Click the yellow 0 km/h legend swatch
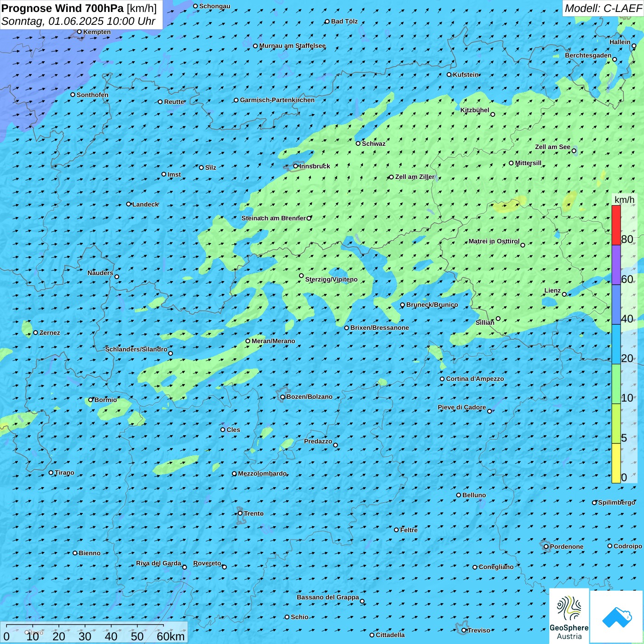Viewport: 644px width, 644px height. pyautogui.click(x=616, y=463)
